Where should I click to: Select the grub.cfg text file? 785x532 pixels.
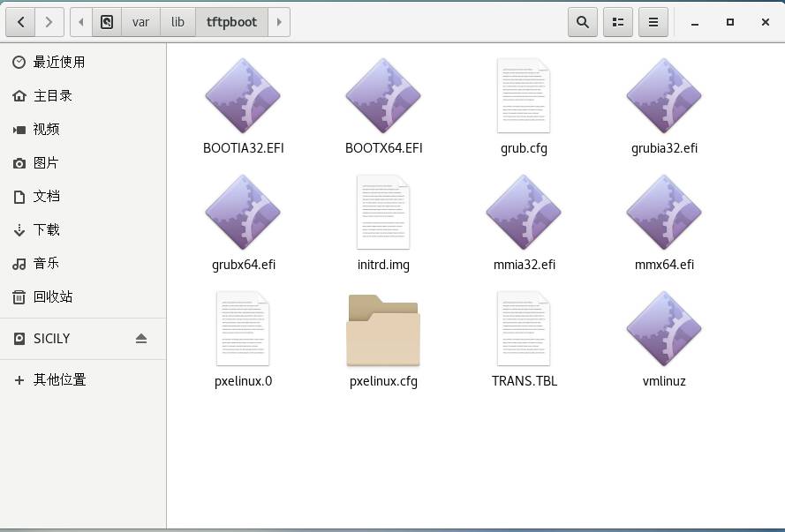524,96
